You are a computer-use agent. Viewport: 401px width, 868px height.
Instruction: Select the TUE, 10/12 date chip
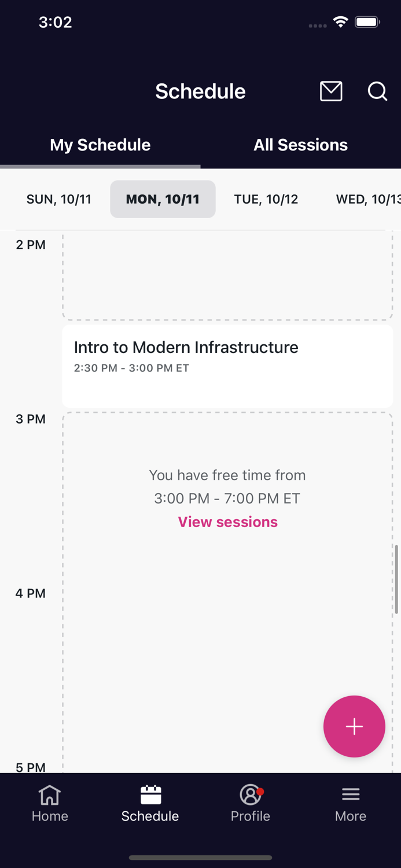click(266, 199)
